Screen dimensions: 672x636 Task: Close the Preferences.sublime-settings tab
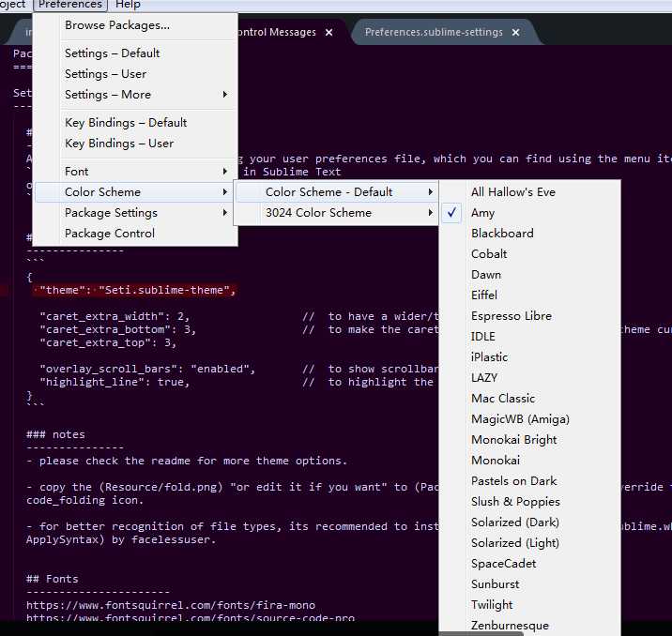coord(515,32)
